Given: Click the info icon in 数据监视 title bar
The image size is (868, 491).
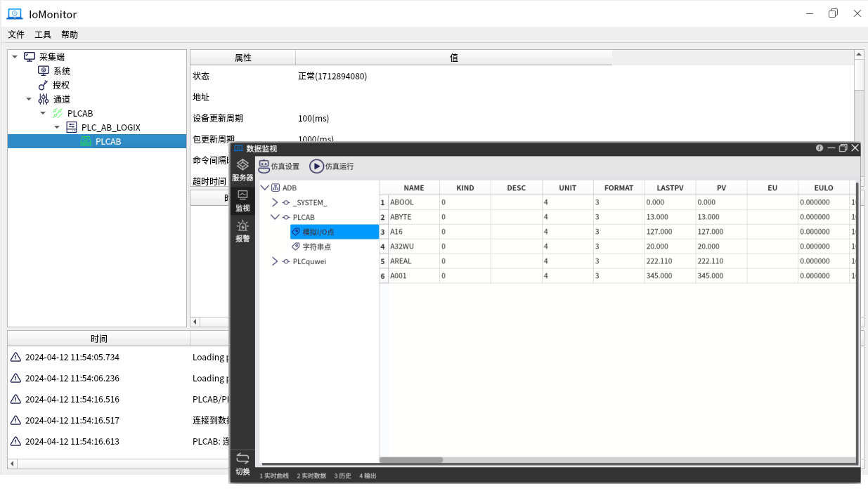Looking at the screenshot, I should [x=820, y=148].
